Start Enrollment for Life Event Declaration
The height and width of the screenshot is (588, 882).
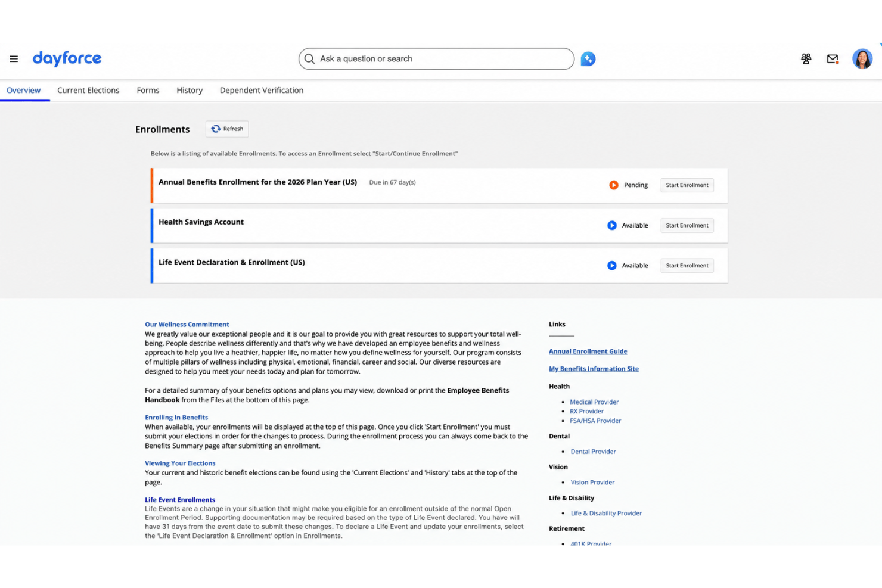click(x=687, y=266)
